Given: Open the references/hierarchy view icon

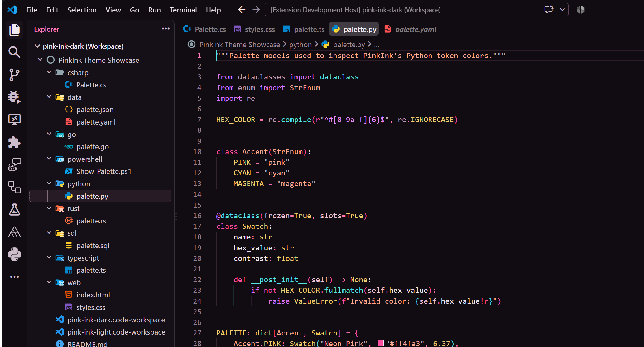Looking at the screenshot, I should tap(14, 187).
